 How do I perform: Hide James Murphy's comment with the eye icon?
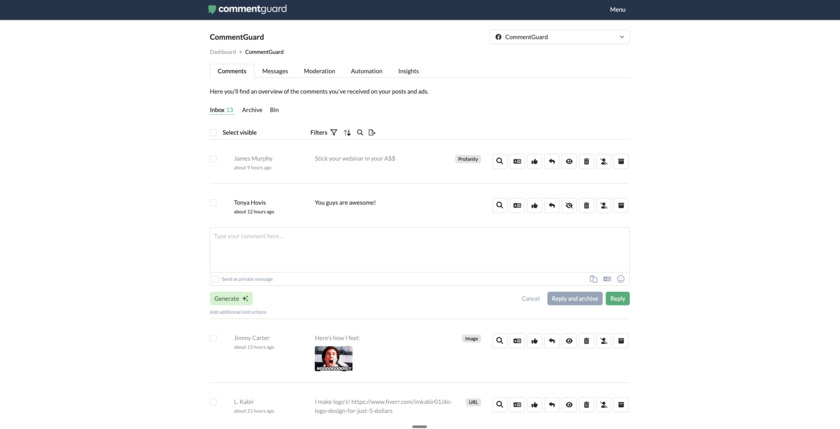[569, 161]
